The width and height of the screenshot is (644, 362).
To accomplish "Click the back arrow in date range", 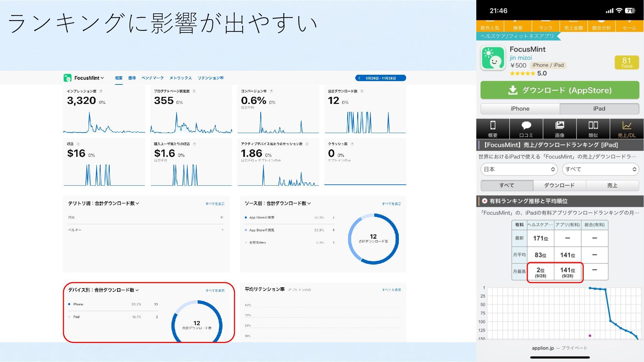I will pyautogui.click(x=359, y=78).
